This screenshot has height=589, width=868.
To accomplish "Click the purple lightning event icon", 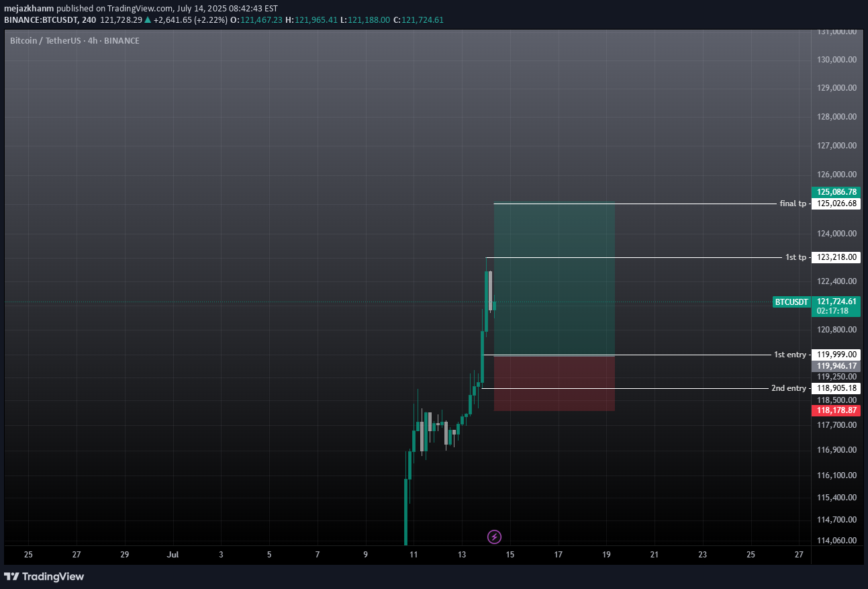I will coord(494,537).
